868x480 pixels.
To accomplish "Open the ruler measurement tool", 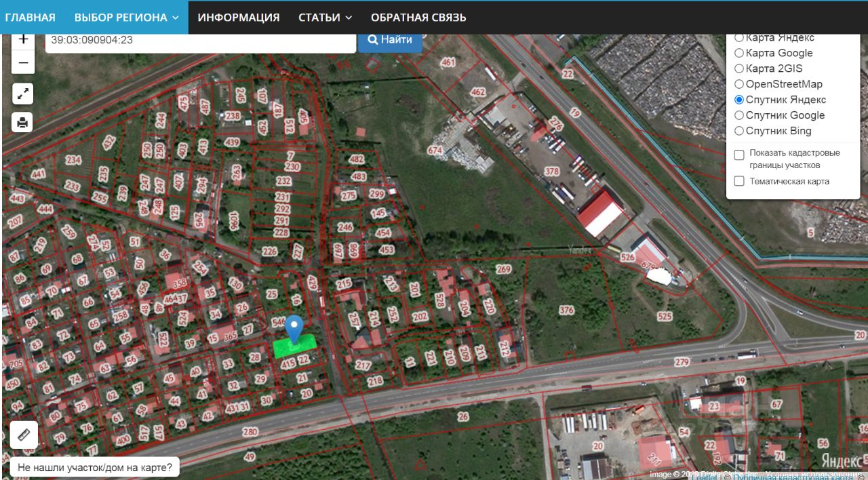I will pyautogui.click(x=24, y=435).
